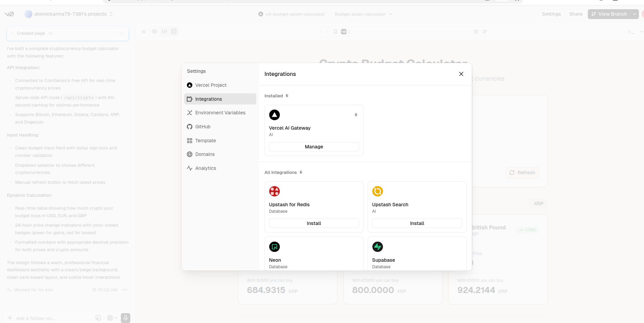
Task: Click the Vercel AI Gateway logo icon
Action: click(x=274, y=115)
